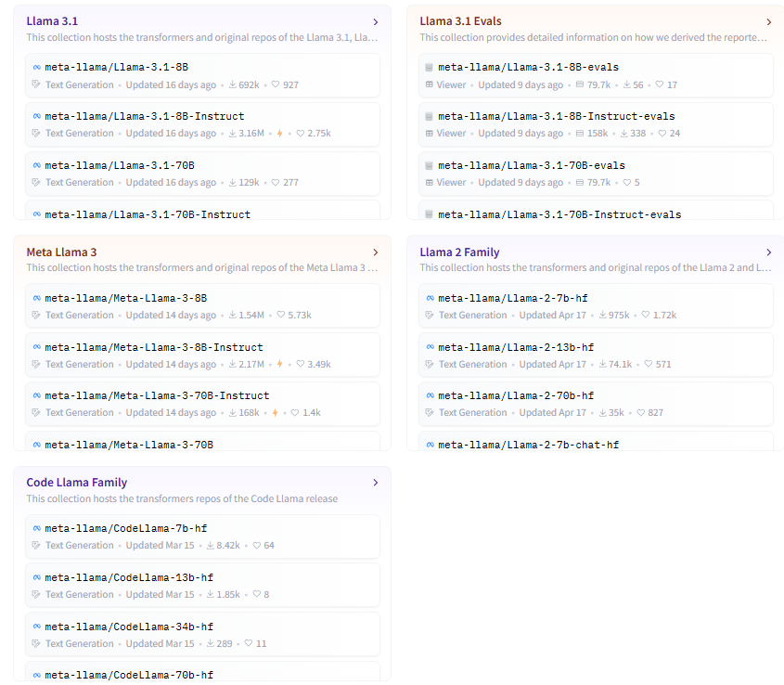Open the Code Llama Family chevron arrow

pyautogui.click(x=375, y=483)
